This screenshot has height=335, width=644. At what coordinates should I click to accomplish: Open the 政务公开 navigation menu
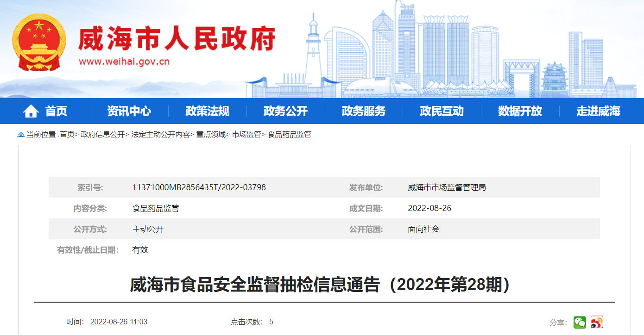(x=285, y=111)
